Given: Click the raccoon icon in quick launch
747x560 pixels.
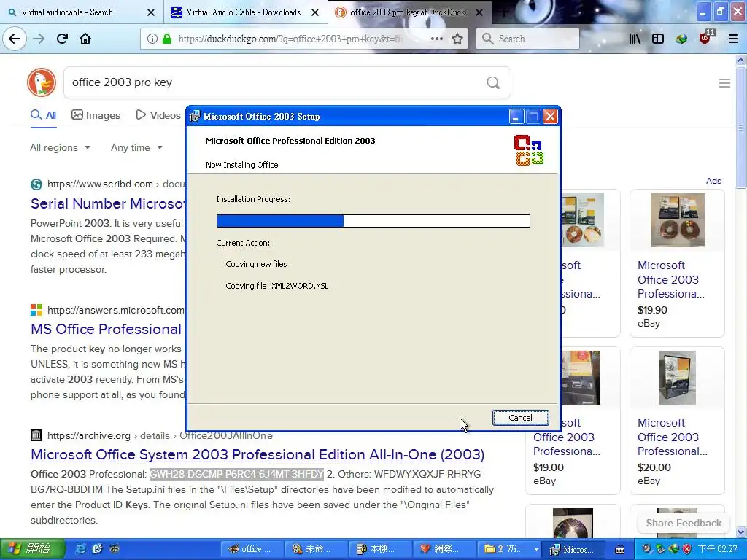Looking at the screenshot, I should click(x=115, y=548).
